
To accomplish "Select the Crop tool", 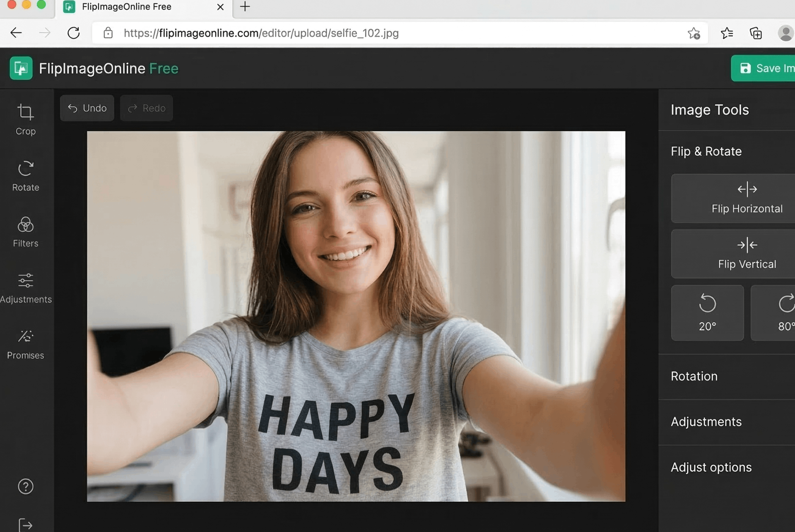I will [x=25, y=120].
